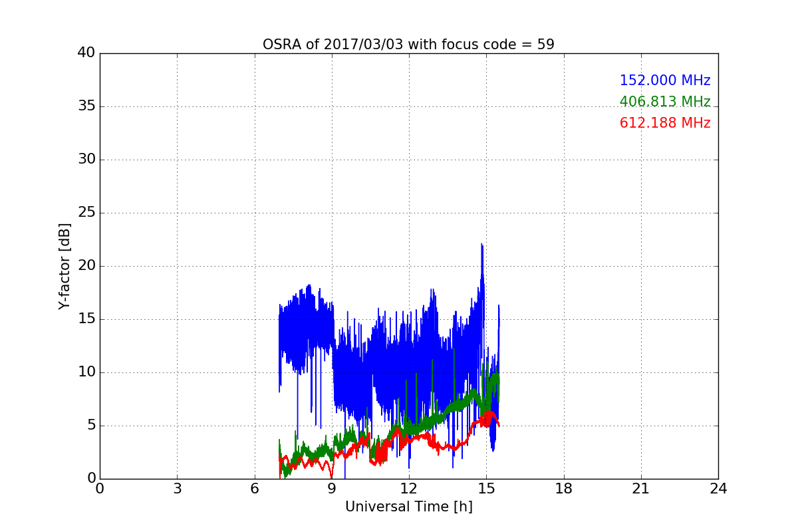
Task: Click the y-axis tick label 35
Action: click(x=86, y=106)
